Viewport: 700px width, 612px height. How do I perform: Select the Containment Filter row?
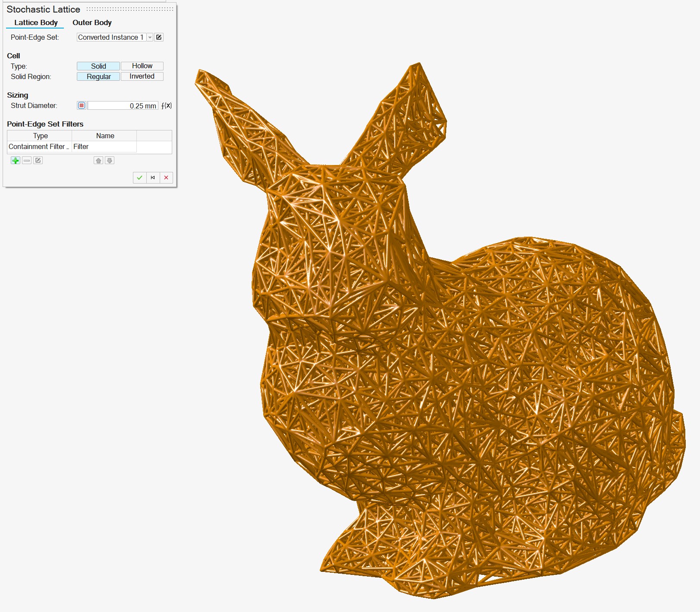(x=39, y=147)
